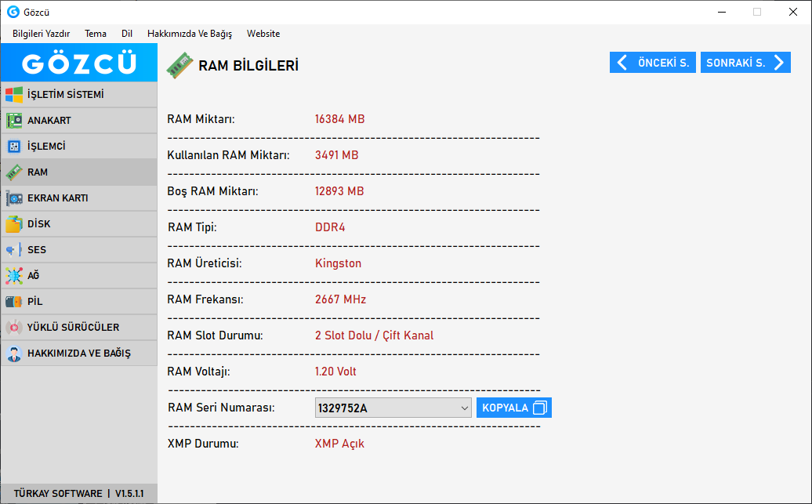Open the Pil battery icon
Image resolution: width=812 pixels, height=504 pixels.
click(14, 302)
